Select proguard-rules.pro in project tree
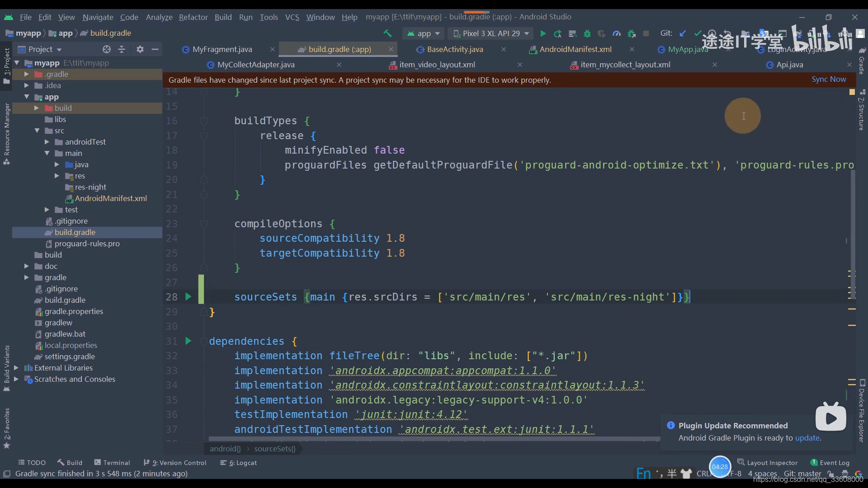868x488 pixels. point(87,244)
